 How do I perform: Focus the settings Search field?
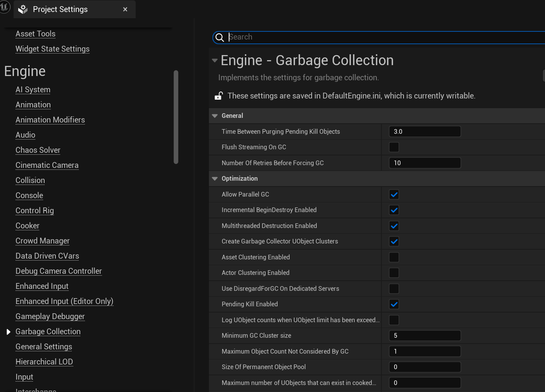pos(384,37)
